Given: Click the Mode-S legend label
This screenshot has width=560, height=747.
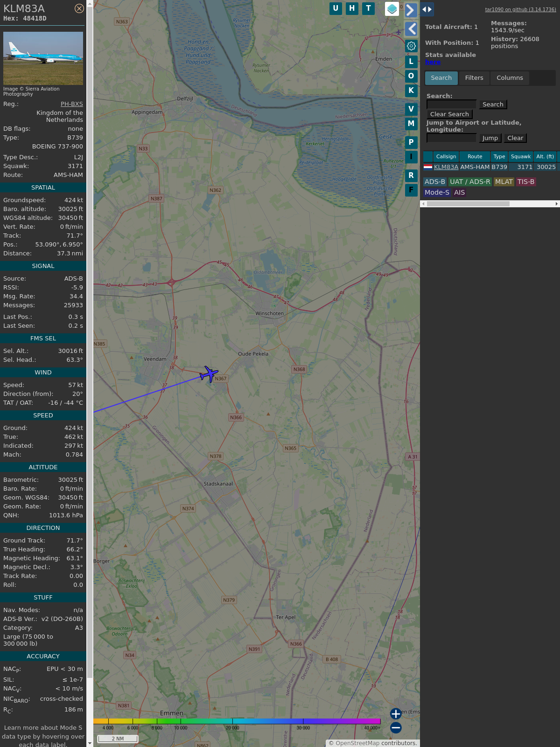Looking at the screenshot, I should coord(437,192).
